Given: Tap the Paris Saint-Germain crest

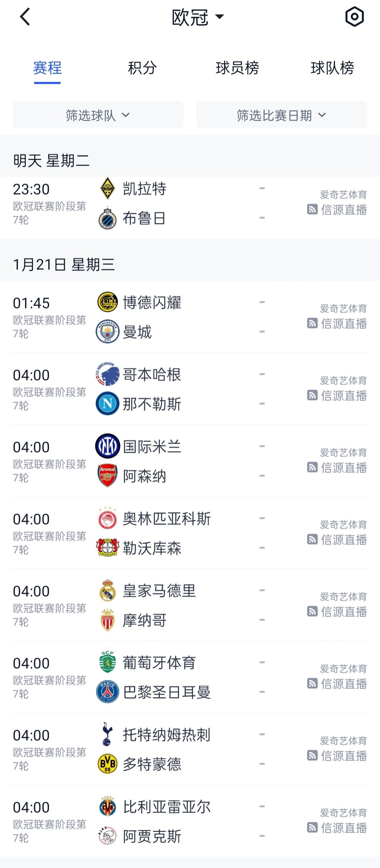Looking at the screenshot, I should pyautogui.click(x=107, y=692).
